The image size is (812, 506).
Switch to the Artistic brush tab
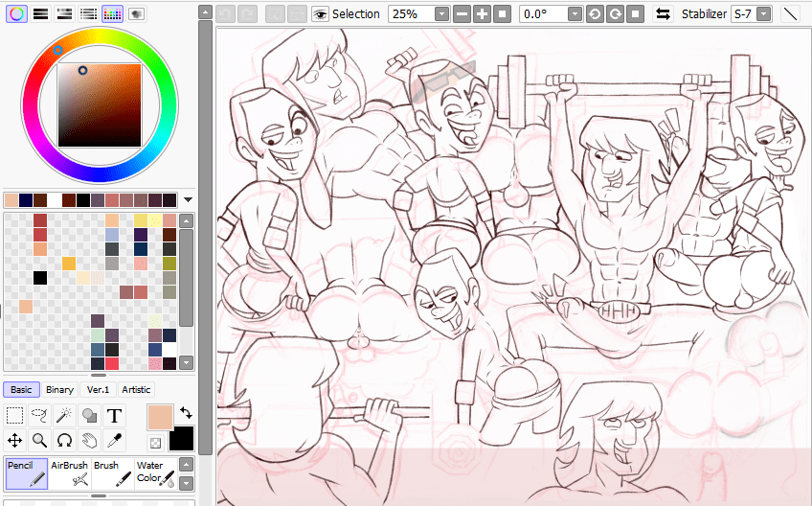click(136, 390)
